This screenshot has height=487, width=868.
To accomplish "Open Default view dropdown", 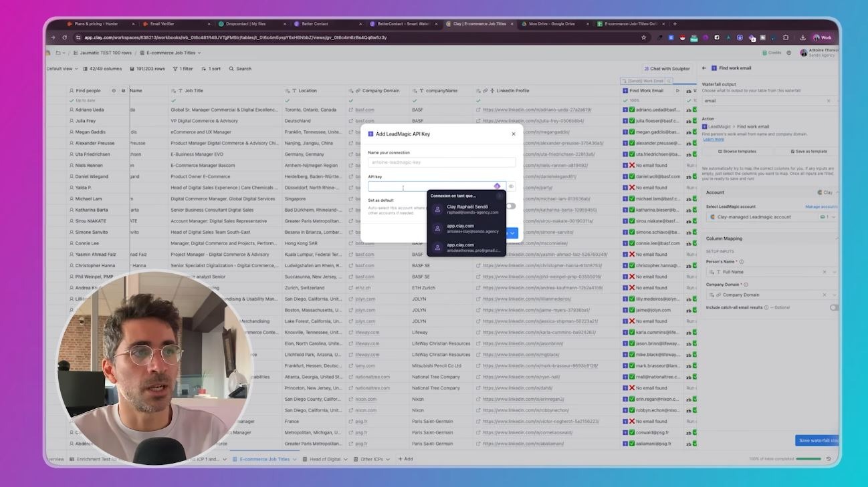I will 62,69.
